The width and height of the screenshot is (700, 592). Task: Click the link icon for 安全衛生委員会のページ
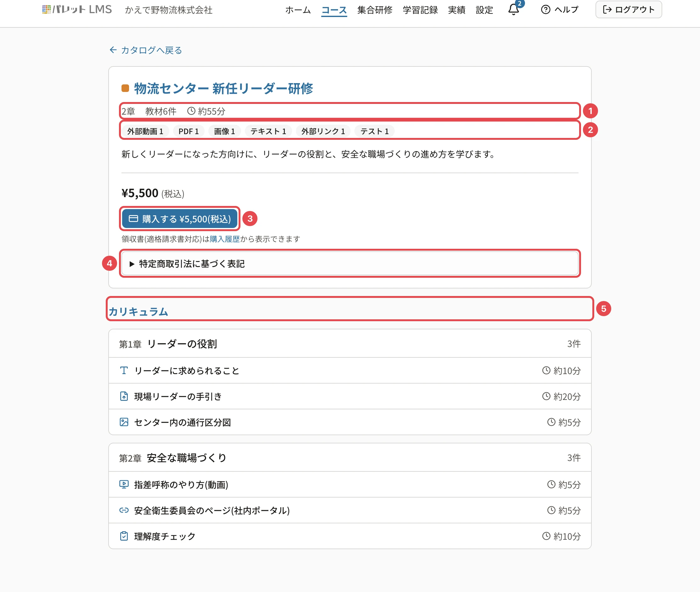coord(124,510)
